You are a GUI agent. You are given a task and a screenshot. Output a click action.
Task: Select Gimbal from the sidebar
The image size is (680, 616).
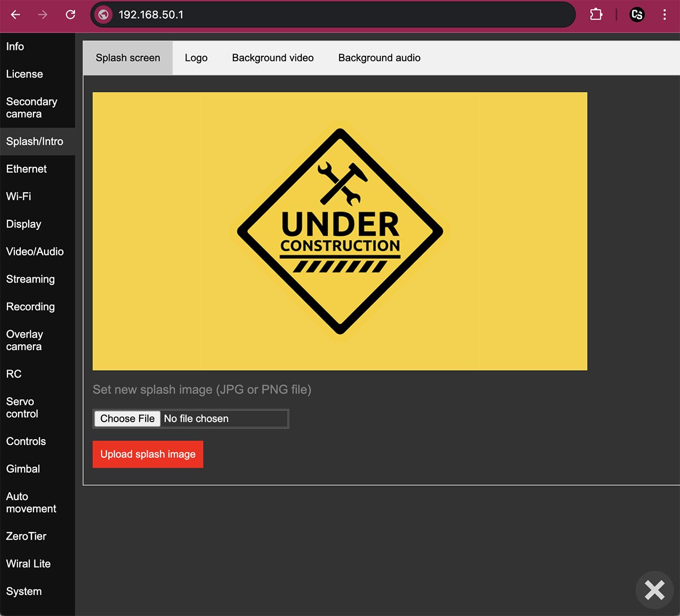coord(23,469)
